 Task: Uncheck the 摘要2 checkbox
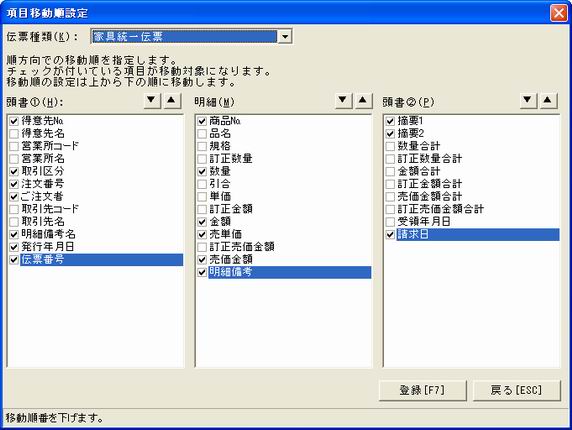390,133
